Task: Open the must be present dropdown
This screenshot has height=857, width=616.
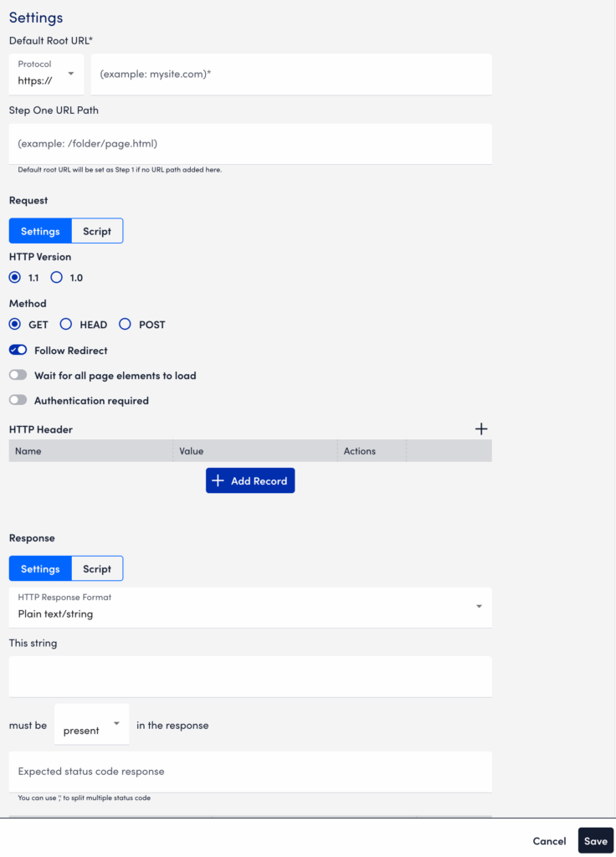Action: point(91,725)
